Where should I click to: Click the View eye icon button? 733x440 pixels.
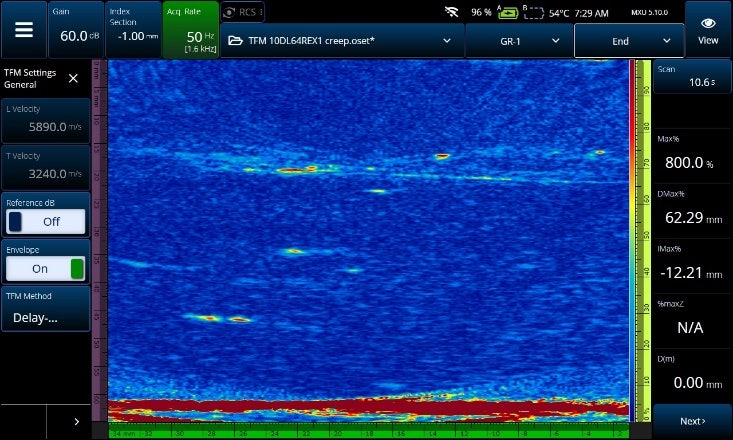[x=708, y=29]
